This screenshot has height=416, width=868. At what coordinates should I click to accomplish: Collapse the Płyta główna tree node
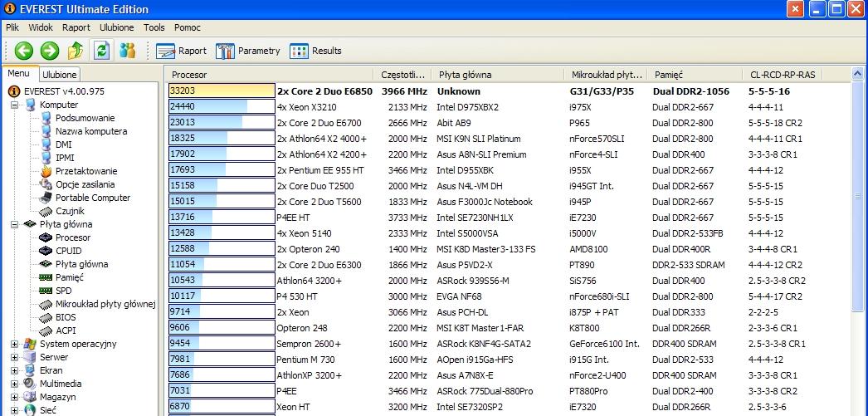coord(15,224)
